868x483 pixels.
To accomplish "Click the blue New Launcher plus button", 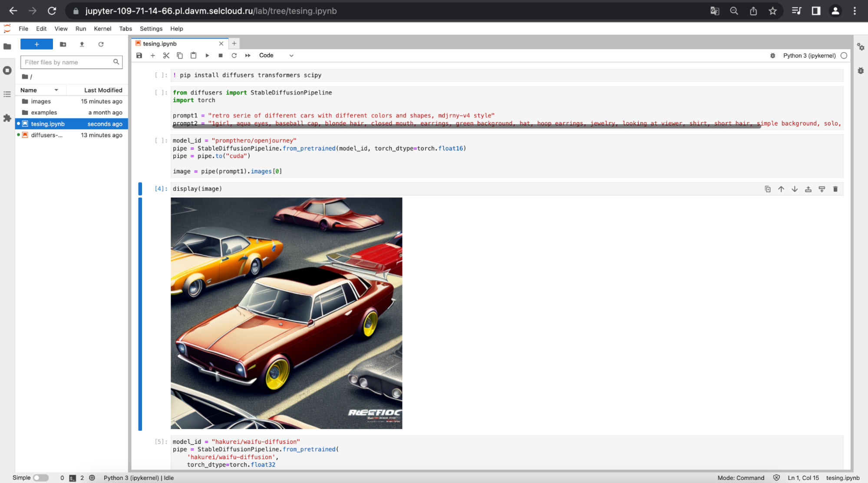I will pyautogui.click(x=36, y=44).
